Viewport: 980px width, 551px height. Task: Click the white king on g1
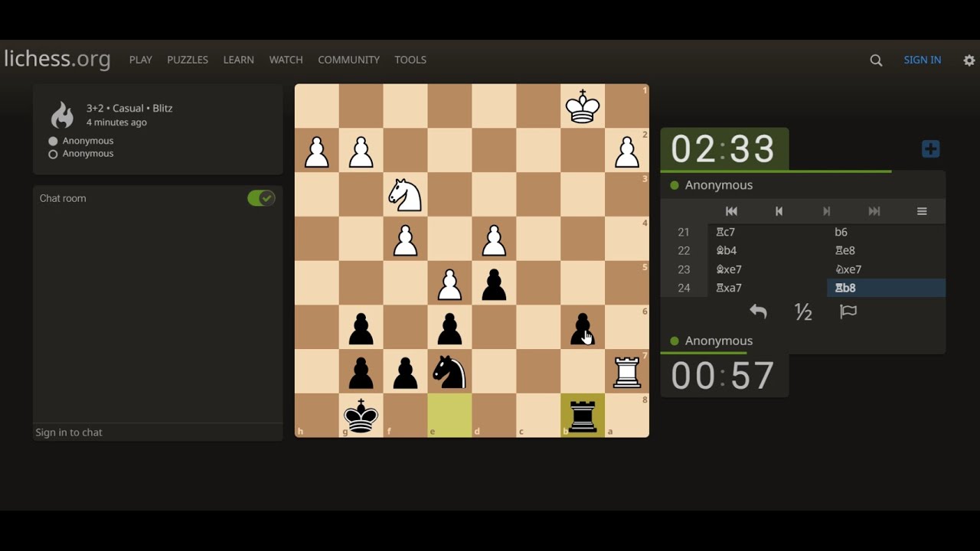coord(583,106)
